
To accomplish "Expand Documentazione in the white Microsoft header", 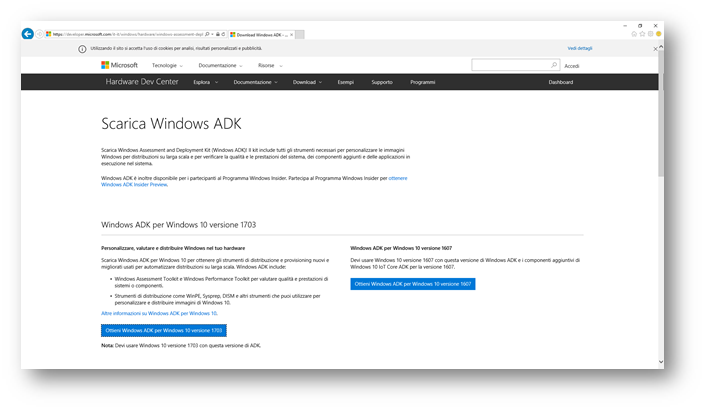I will 220,66.
